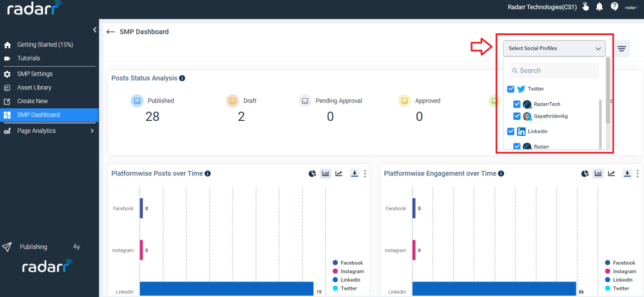Click the Search field in profiles dropdown
The height and width of the screenshot is (297, 644).
pyautogui.click(x=555, y=70)
